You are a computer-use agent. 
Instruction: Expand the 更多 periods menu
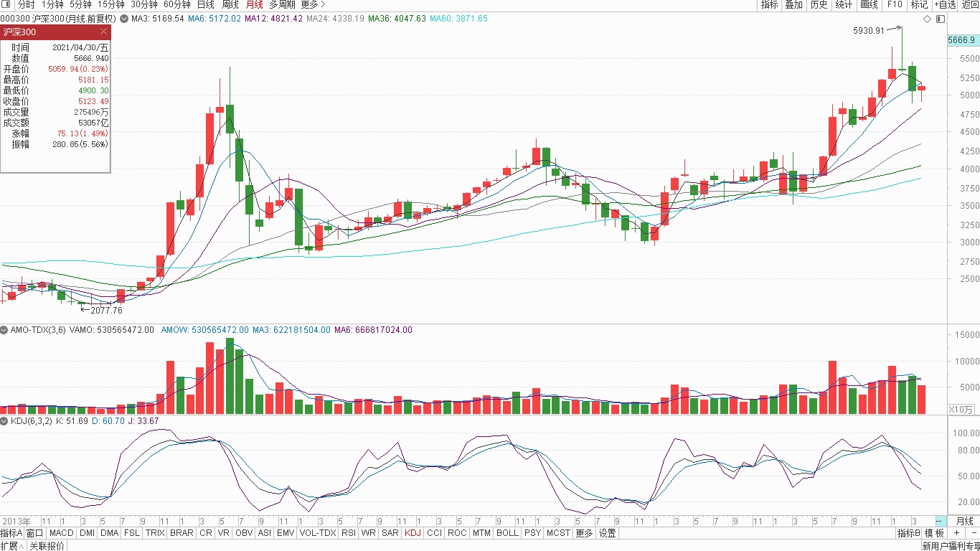click(313, 4)
